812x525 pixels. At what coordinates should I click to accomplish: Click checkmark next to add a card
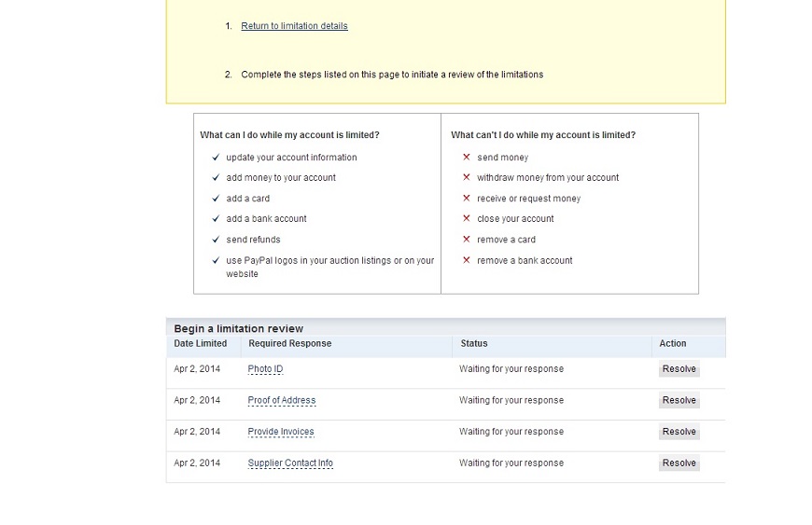pyautogui.click(x=216, y=199)
